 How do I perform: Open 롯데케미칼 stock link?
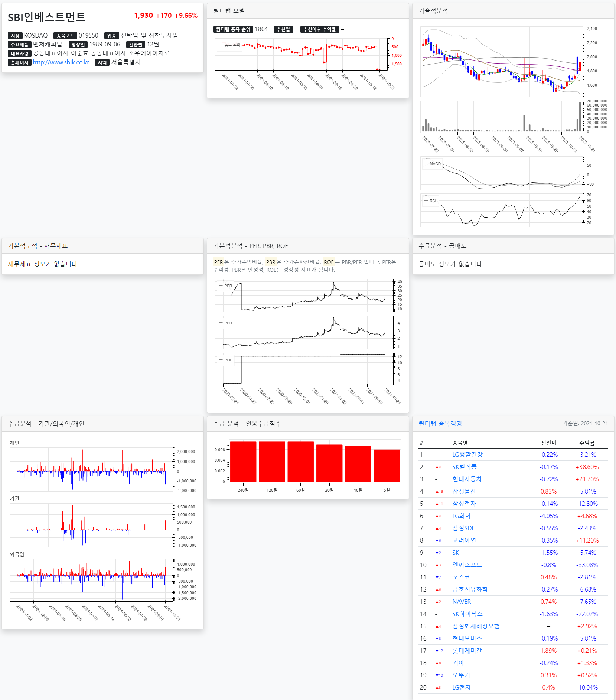point(467,651)
